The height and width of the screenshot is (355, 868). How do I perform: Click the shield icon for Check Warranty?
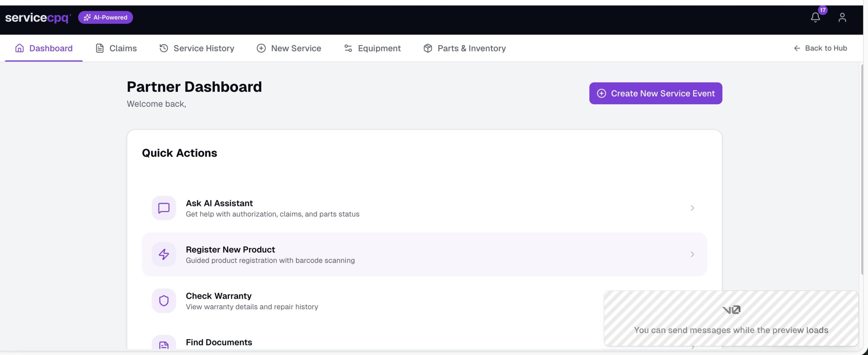coord(164,300)
